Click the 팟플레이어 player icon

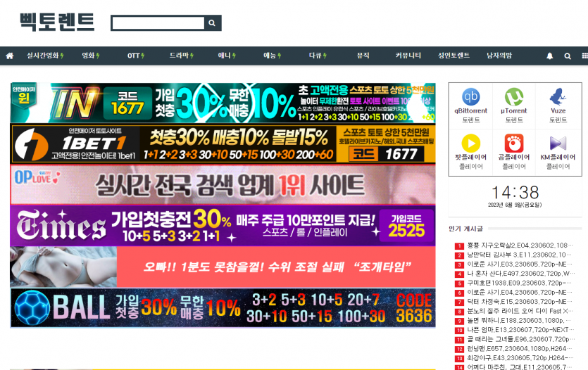[x=470, y=143]
